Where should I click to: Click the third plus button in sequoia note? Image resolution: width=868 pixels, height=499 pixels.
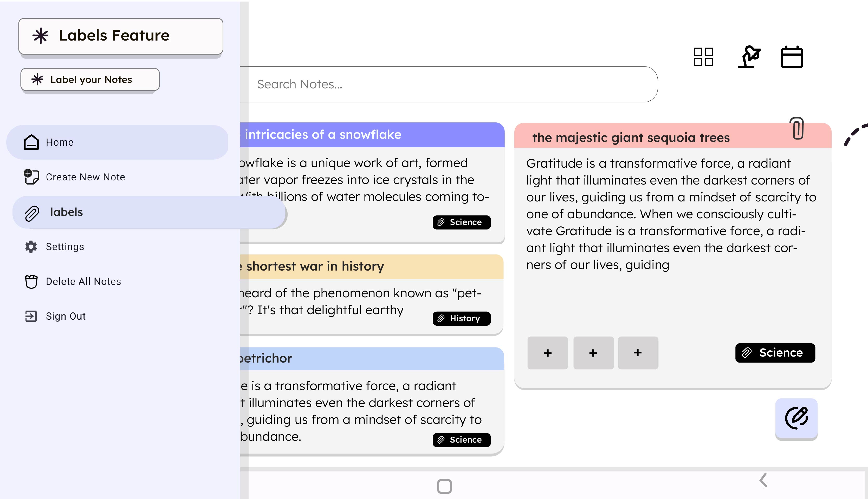tap(638, 353)
